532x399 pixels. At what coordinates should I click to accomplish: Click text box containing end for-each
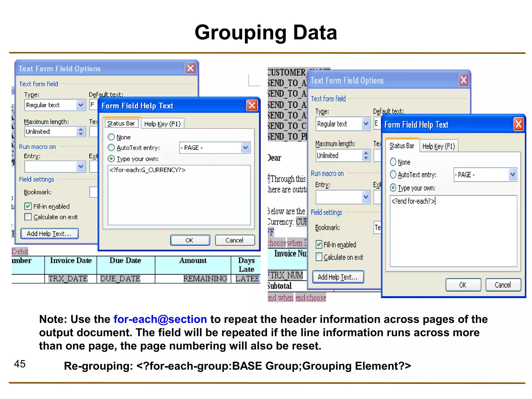coord(453,231)
